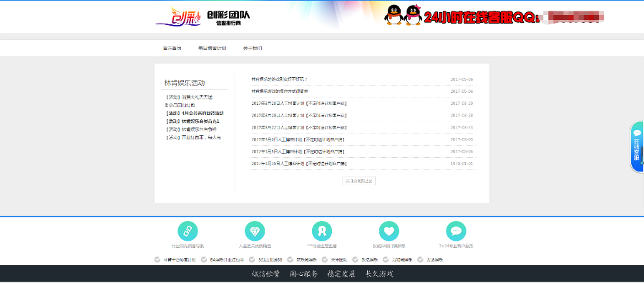The image size is (644, 283).
Task: Open the 2017年3月29日 人工计划 article
Action: click(299, 104)
